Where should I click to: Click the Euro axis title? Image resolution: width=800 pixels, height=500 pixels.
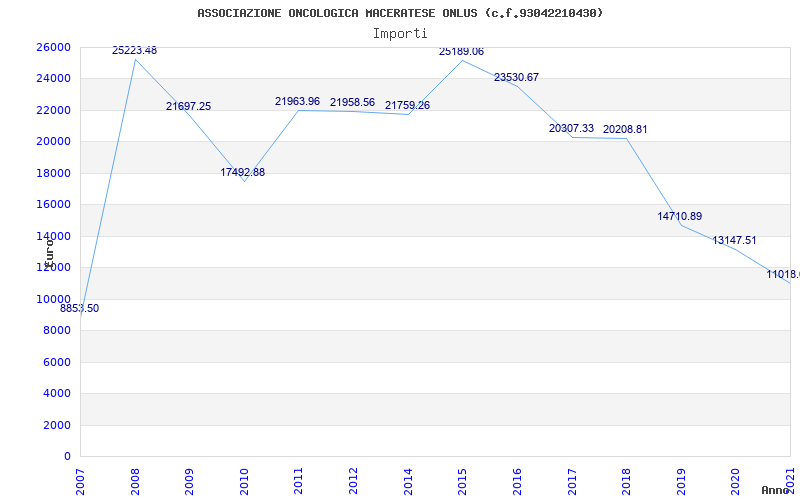pyautogui.click(x=49, y=253)
